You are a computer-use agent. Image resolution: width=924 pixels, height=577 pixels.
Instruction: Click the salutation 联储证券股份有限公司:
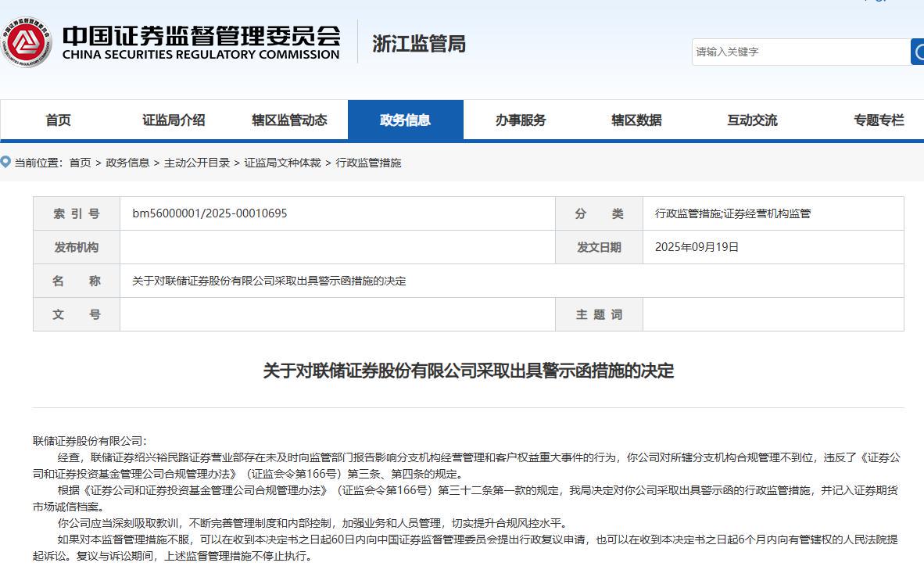click(x=90, y=441)
